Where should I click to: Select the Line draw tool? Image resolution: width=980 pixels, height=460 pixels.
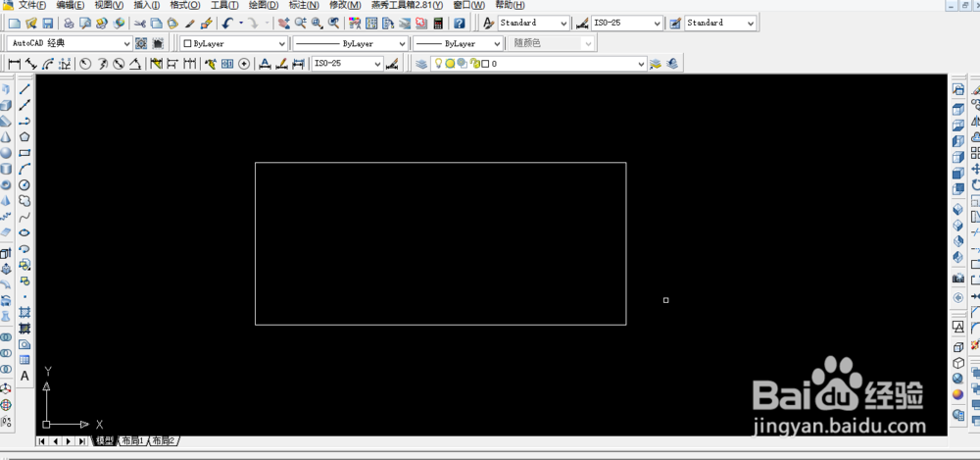(25, 89)
